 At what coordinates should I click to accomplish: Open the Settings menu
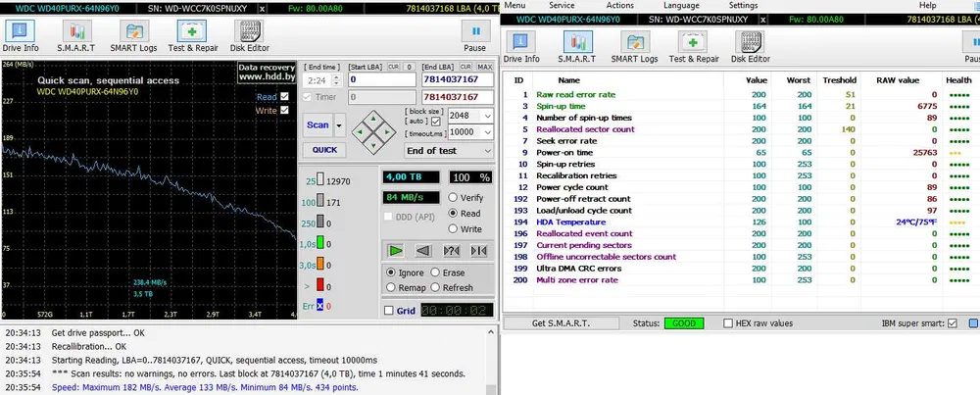pos(743,5)
